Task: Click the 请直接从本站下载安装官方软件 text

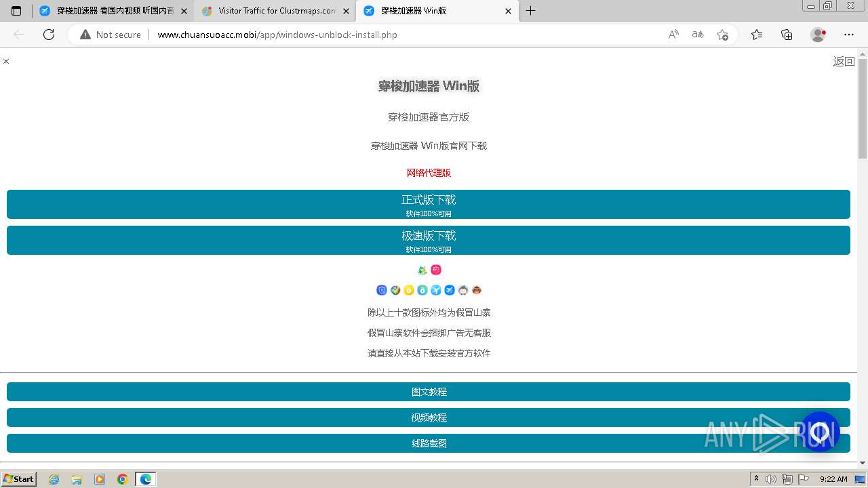Action: tap(429, 353)
